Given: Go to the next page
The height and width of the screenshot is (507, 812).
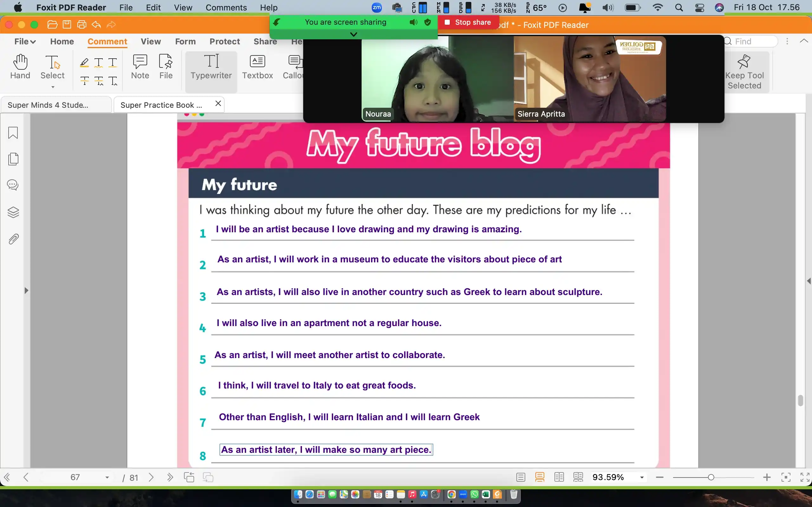Looking at the screenshot, I should tap(151, 477).
